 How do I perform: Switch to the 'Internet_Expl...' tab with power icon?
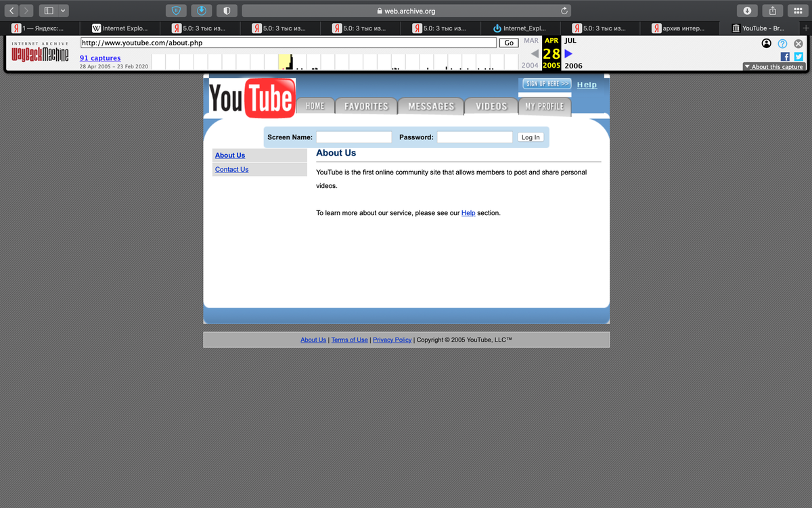[520, 28]
